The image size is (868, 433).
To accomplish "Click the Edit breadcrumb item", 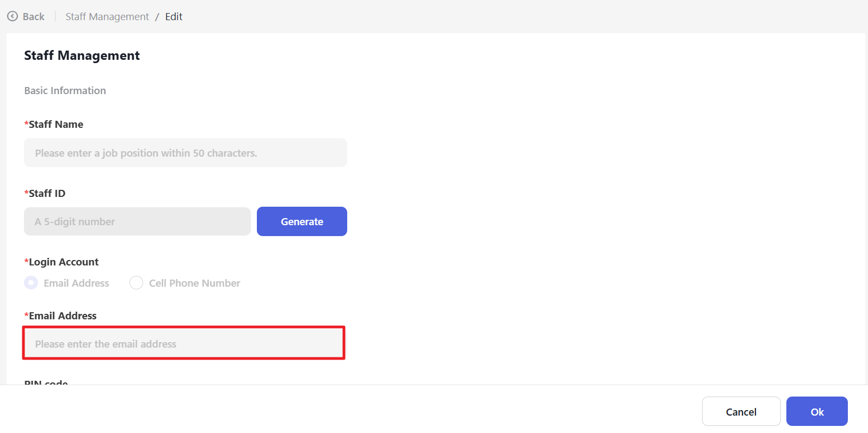I will 174,17.
